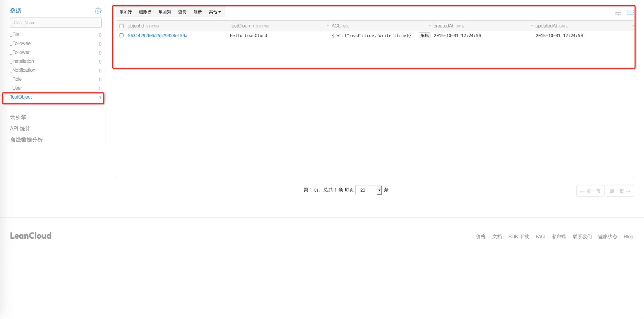Screen dimensions: 644x319
Task: Click the 编辑 ACL edit button
Action: click(x=425, y=35)
